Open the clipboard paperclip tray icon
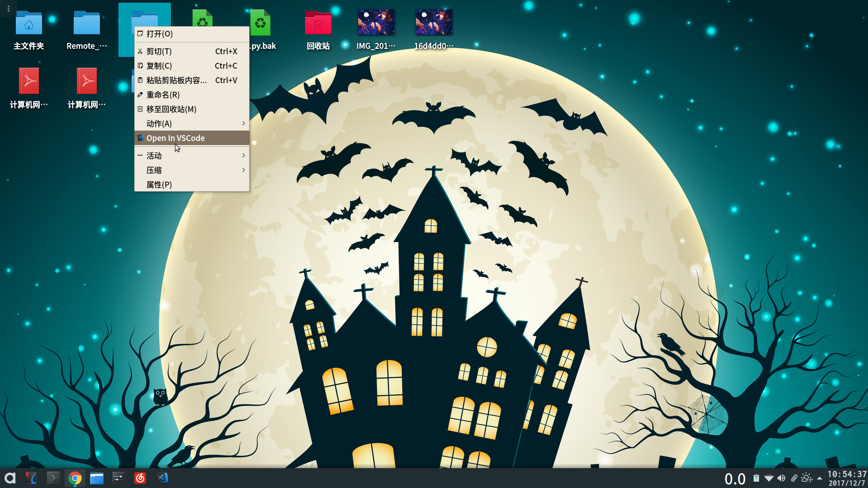 coord(794,478)
